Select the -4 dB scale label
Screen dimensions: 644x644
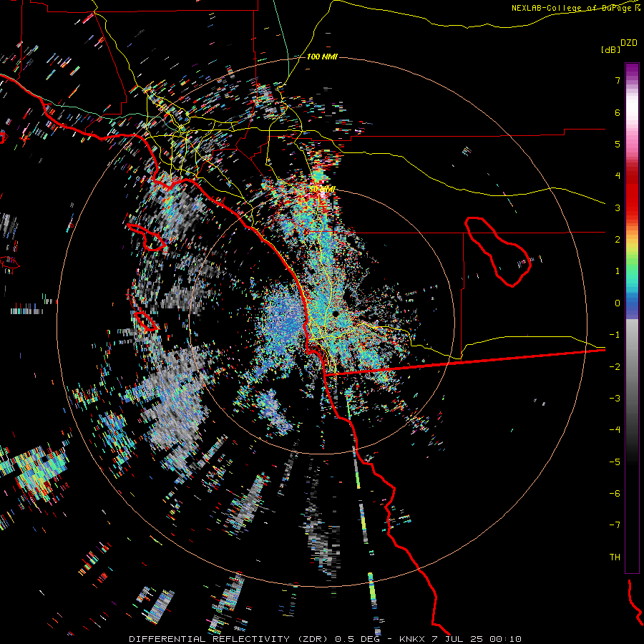click(615, 430)
